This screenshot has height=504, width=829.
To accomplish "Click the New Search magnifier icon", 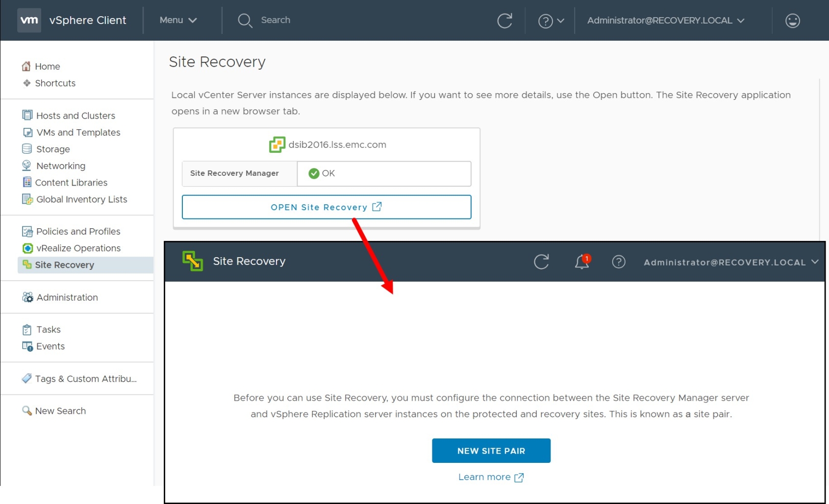I will pyautogui.click(x=26, y=410).
